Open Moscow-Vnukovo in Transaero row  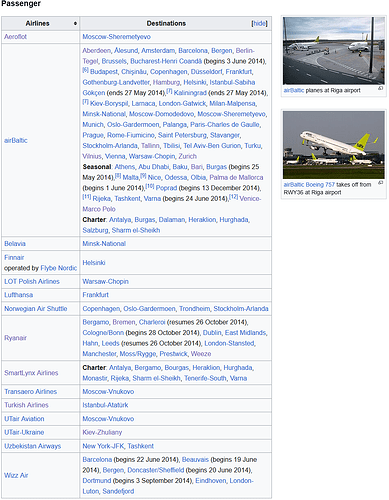pos(108,392)
